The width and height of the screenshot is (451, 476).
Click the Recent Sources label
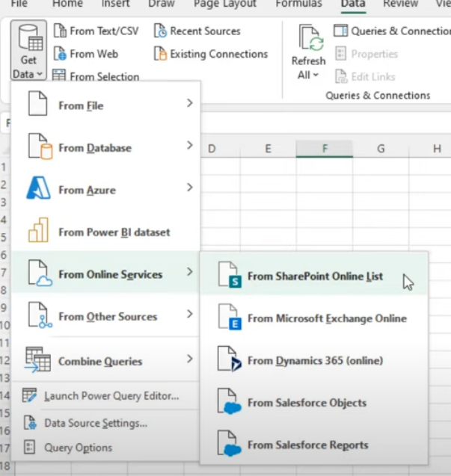click(205, 31)
